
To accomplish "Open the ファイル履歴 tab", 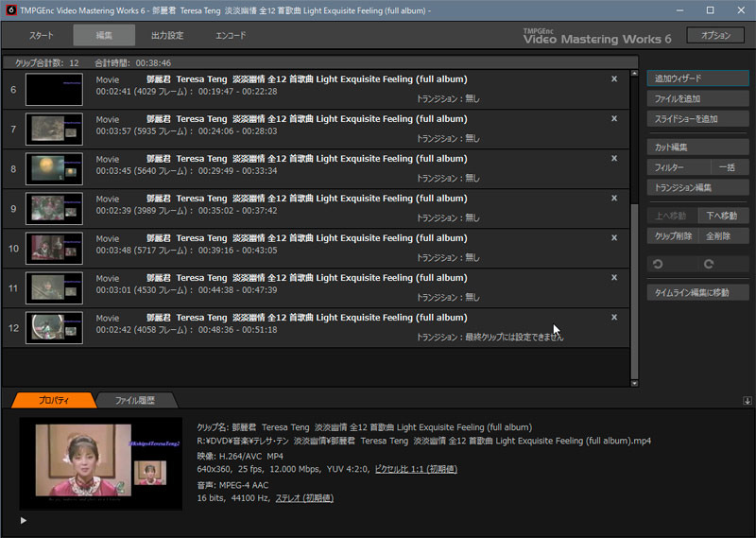I will (x=135, y=400).
